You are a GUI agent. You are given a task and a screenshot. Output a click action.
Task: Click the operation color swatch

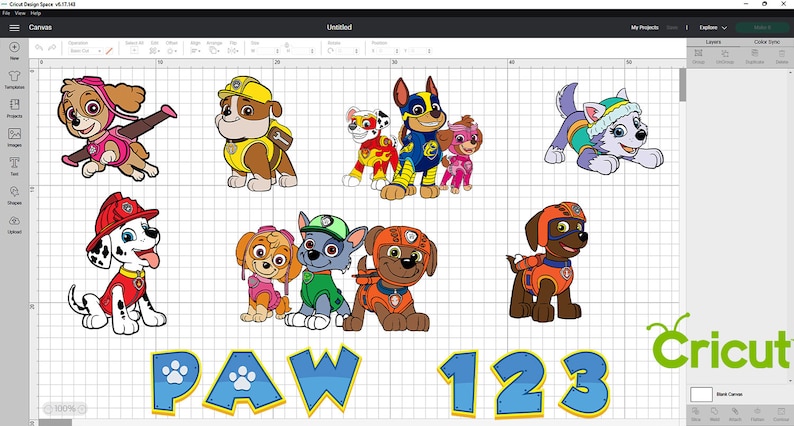(x=109, y=51)
